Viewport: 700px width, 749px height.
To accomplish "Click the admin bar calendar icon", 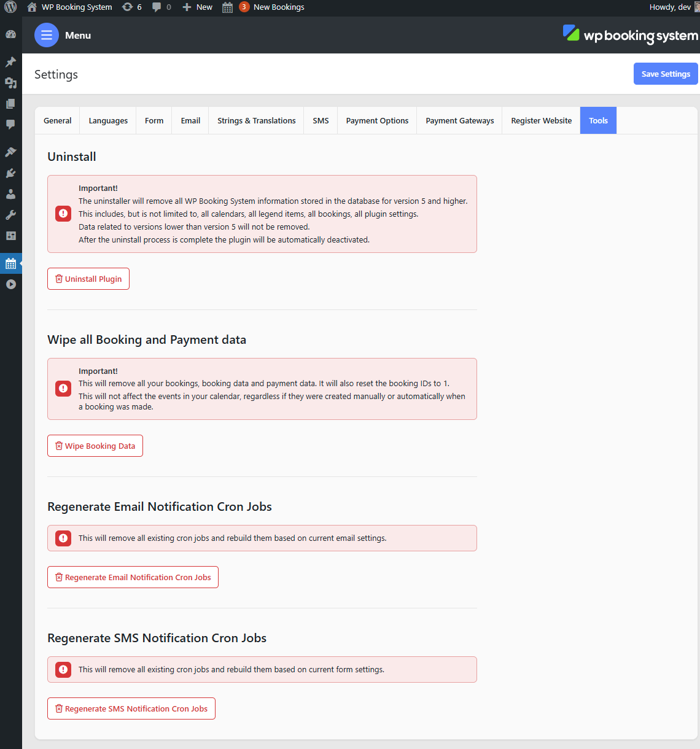I will [x=227, y=7].
